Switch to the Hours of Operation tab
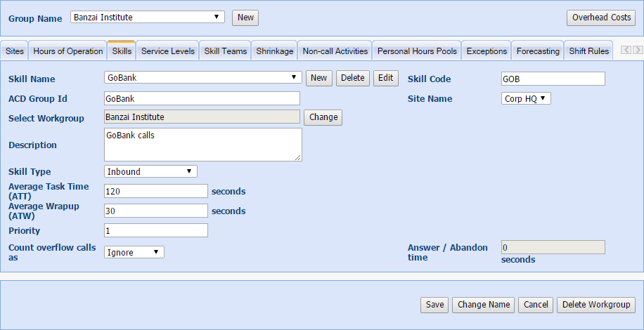The width and height of the screenshot is (644, 330). pyautogui.click(x=68, y=51)
